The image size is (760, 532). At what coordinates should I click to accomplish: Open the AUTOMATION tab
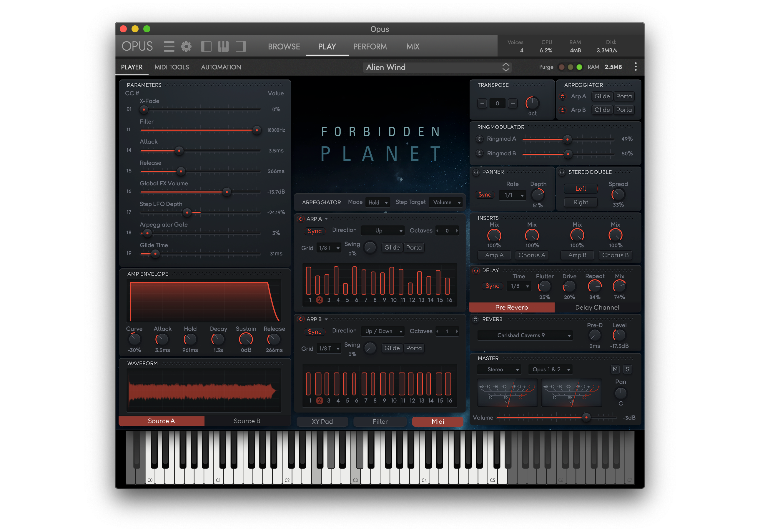(x=221, y=67)
